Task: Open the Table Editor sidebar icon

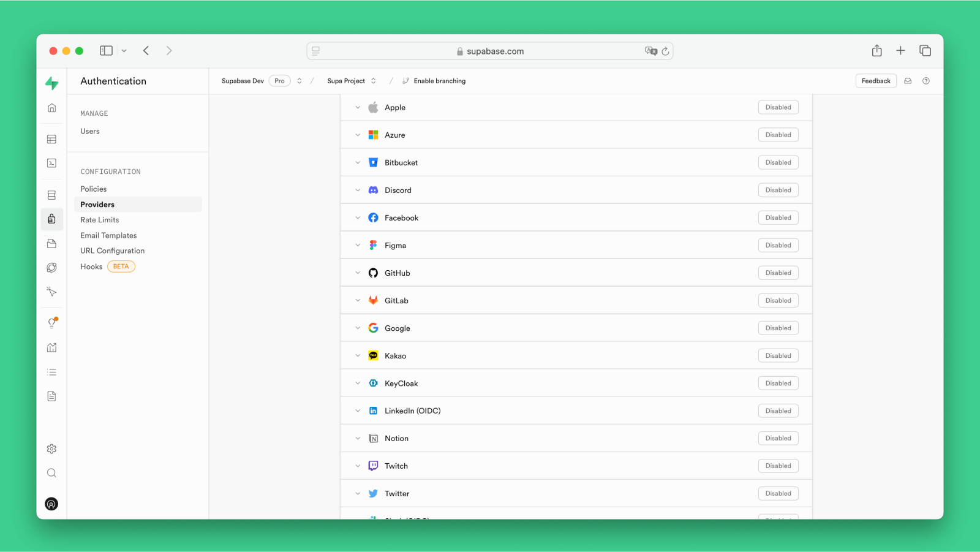Action: click(x=52, y=139)
